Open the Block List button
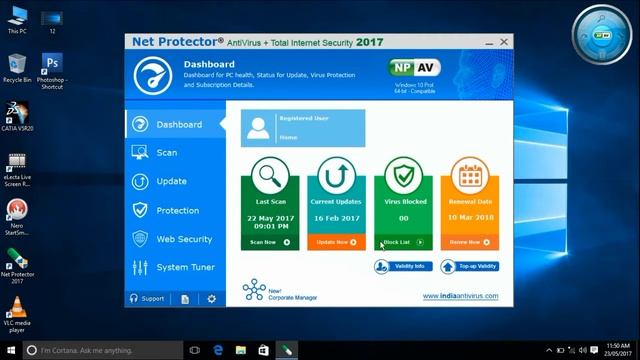640x360 pixels. [x=403, y=242]
